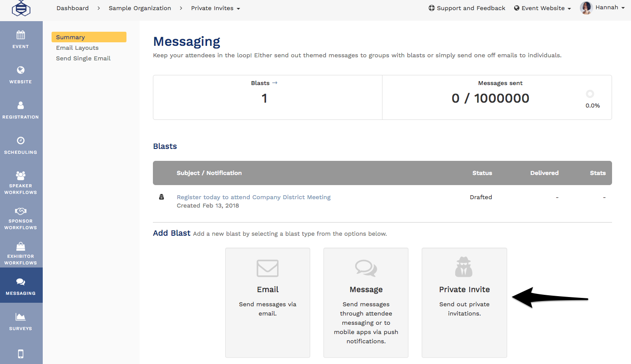Add a new Private Invite blast
The width and height of the screenshot is (631, 364).
(464, 303)
